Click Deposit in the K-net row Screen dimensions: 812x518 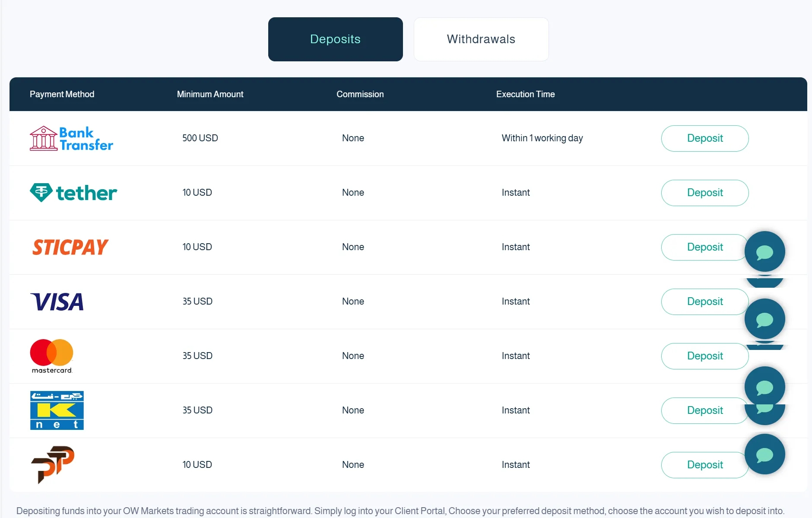[x=704, y=410]
